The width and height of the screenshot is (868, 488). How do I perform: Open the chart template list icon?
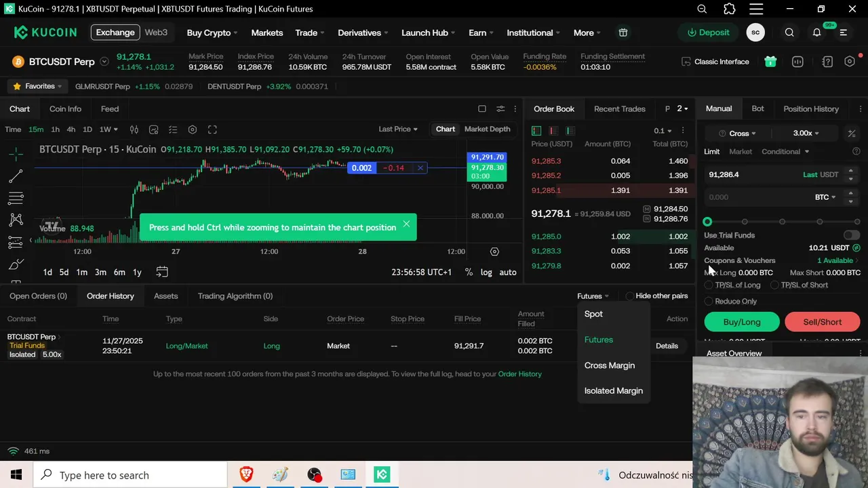(173, 129)
